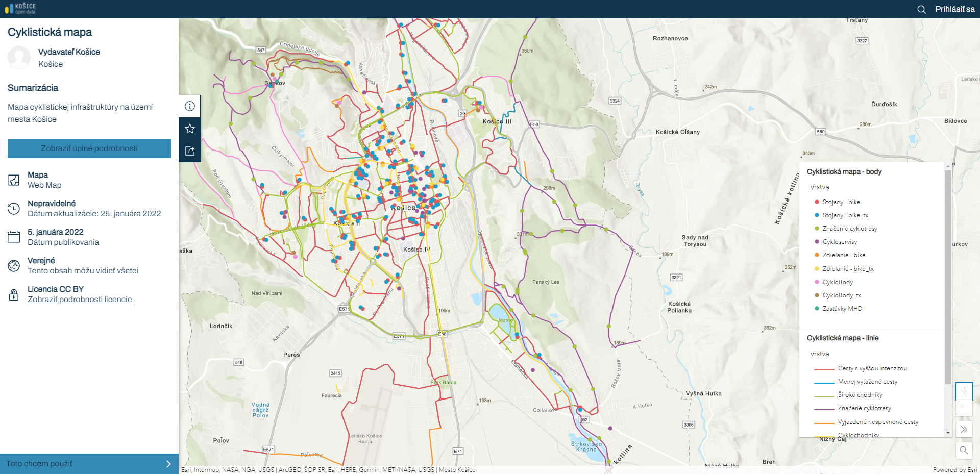The image size is (980, 474).
Task: Open the site search at top right
Action: tap(921, 9)
